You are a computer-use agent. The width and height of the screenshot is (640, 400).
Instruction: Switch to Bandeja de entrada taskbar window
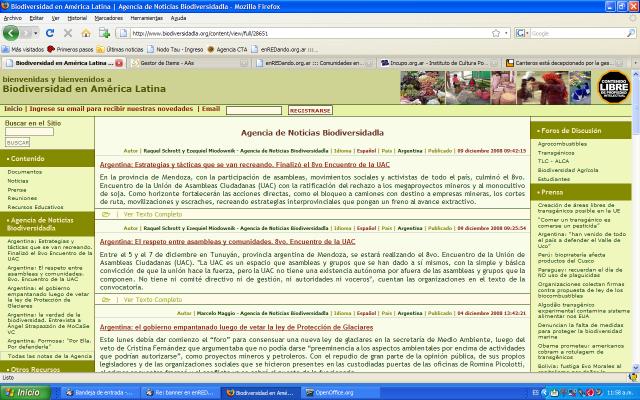tap(100, 393)
